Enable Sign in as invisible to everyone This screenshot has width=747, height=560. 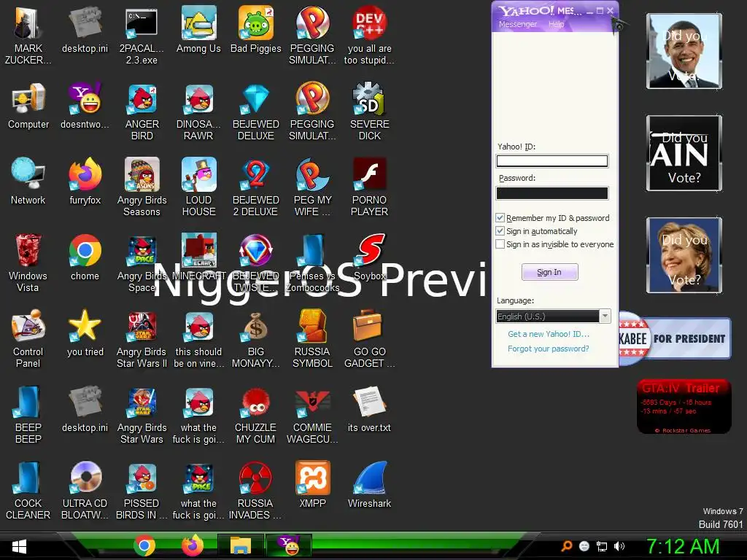[x=500, y=244]
